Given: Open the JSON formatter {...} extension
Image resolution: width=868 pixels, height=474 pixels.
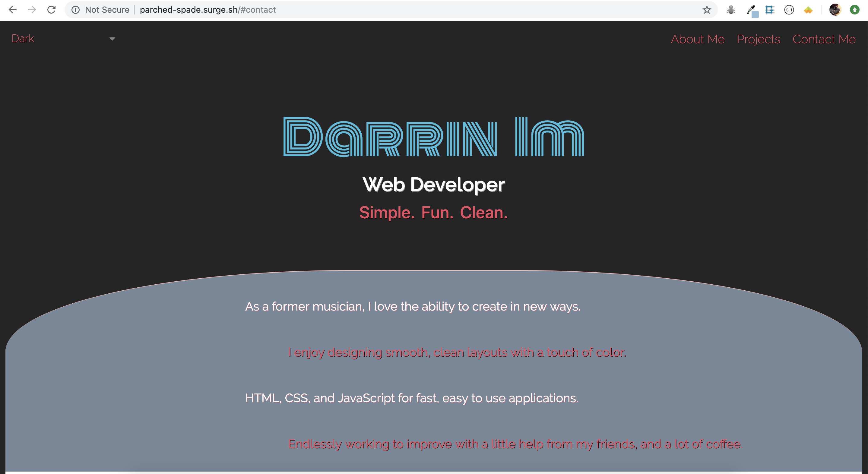Looking at the screenshot, I should click(x=789, y=10).
